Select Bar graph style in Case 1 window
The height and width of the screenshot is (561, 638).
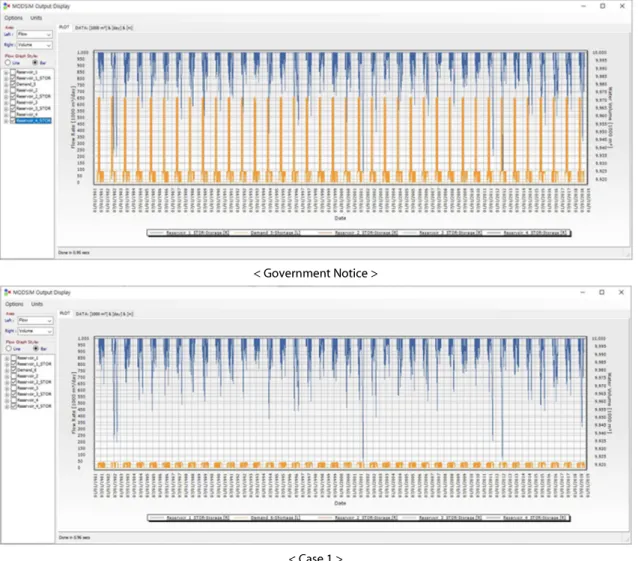click(x=36, y=349)
